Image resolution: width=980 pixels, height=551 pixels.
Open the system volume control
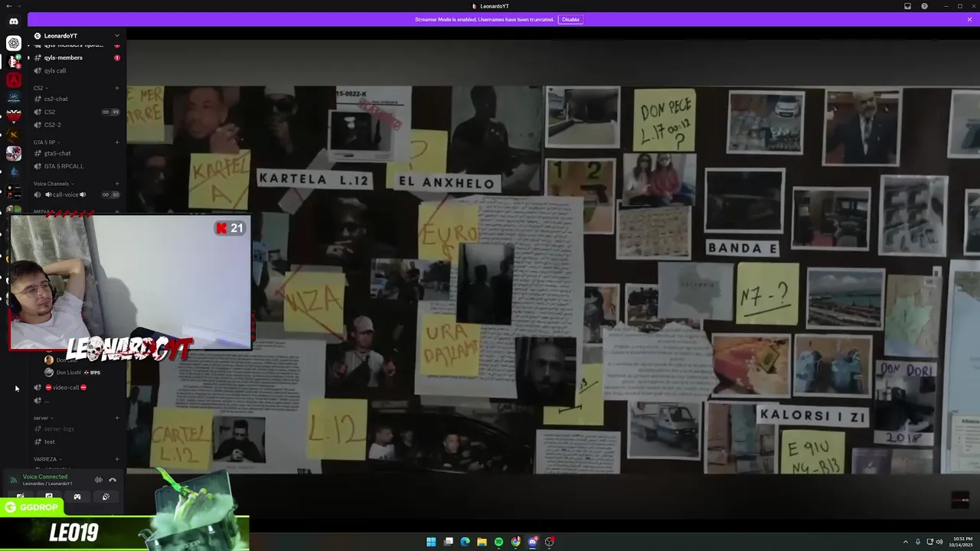click(x=939, y=542)
